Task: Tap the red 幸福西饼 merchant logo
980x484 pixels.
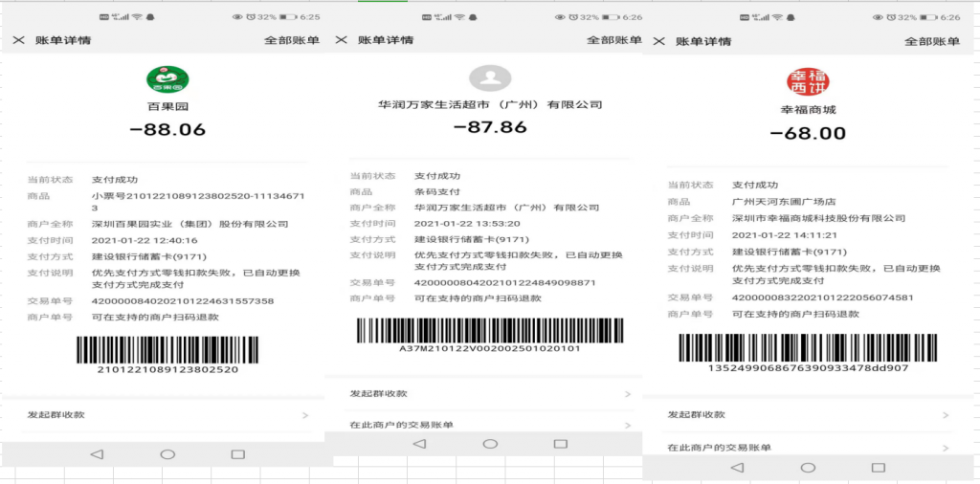Action: (x=808, y=81)
